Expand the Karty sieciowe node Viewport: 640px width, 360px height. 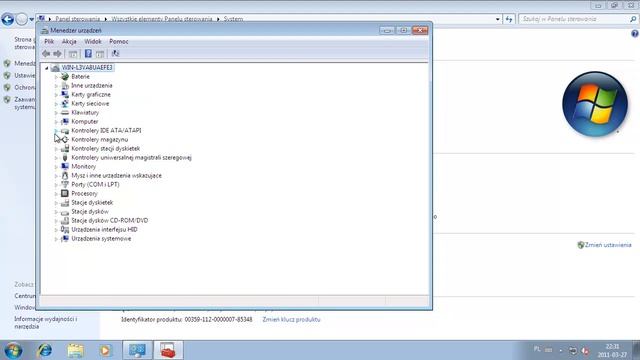tap(56, 104)
